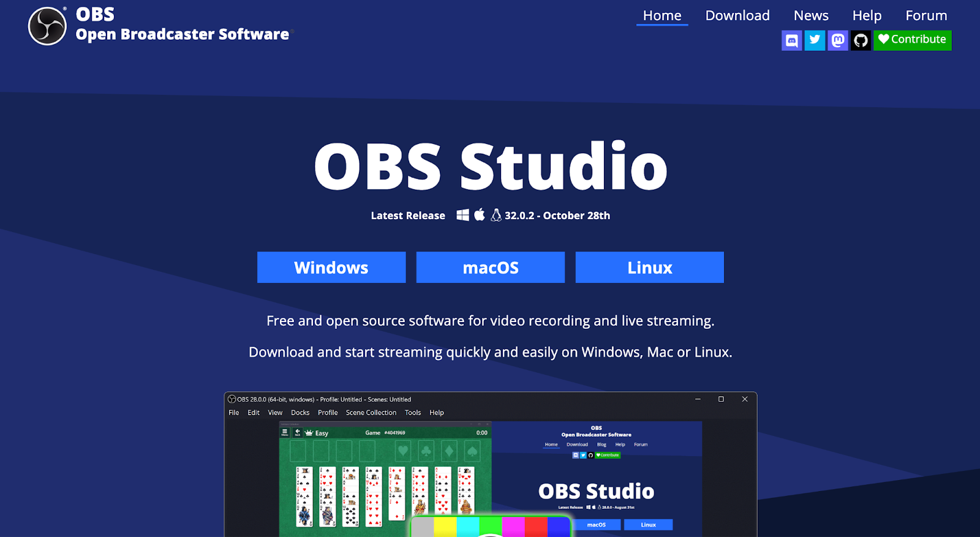Open the Twitter bird icon
The image size is (980, 537).
pyautogui.click(x=815, y=40)
